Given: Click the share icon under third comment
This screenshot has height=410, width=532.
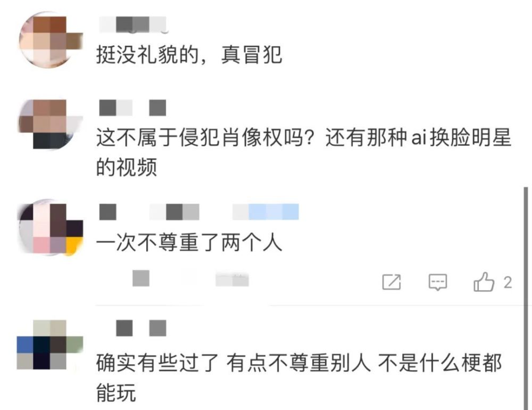Looking at the screenshot, I should (x=392, y=282).
